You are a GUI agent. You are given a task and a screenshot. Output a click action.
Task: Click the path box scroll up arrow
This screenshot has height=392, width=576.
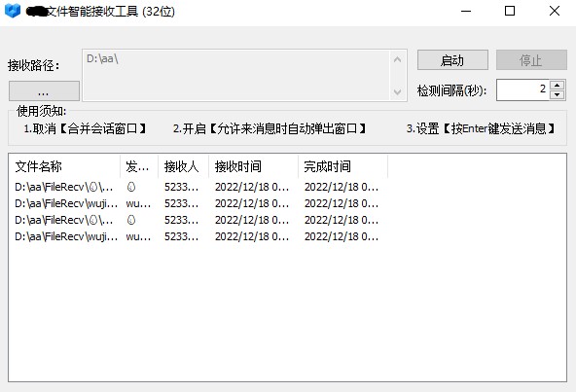[x=397, y=59]
